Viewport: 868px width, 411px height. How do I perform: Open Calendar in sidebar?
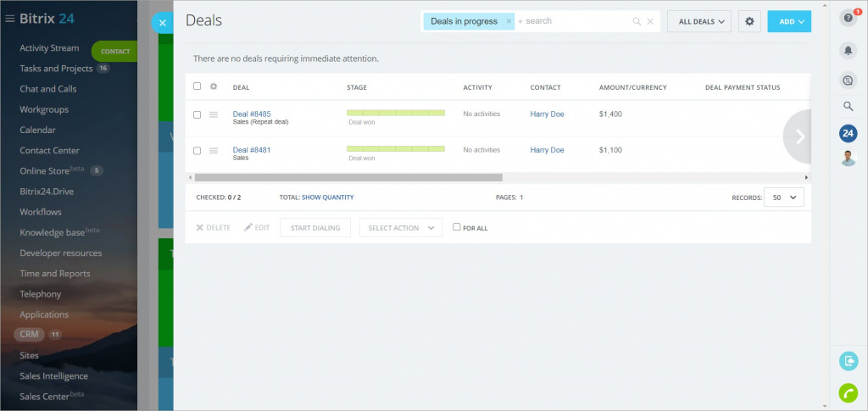[x=37, y=130]
